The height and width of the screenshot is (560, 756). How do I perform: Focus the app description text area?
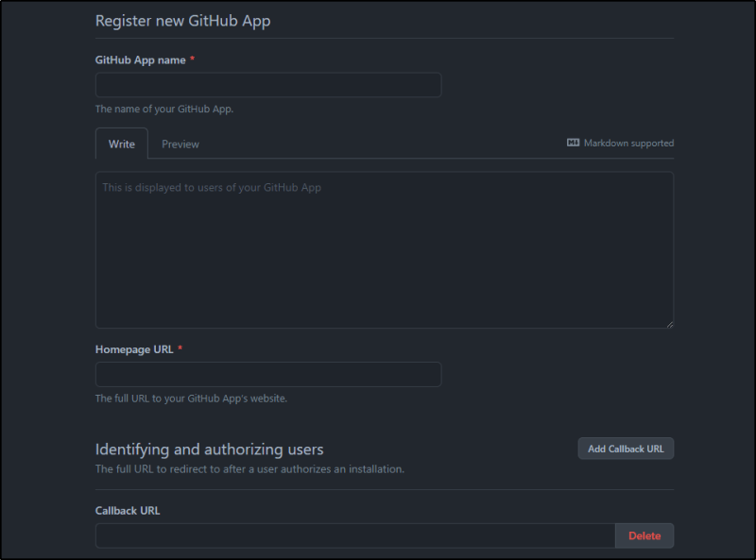pos(385,249)
